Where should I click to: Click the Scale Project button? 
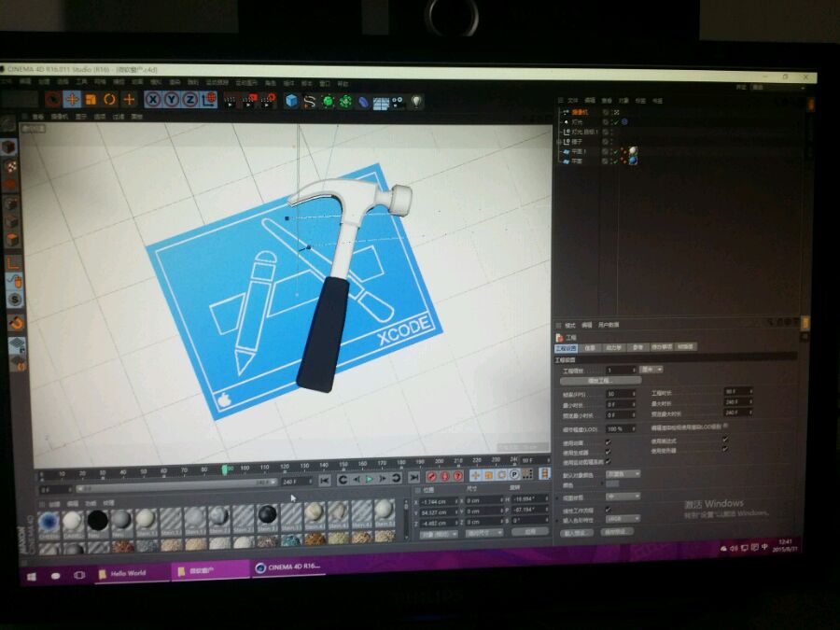[600, 381]
